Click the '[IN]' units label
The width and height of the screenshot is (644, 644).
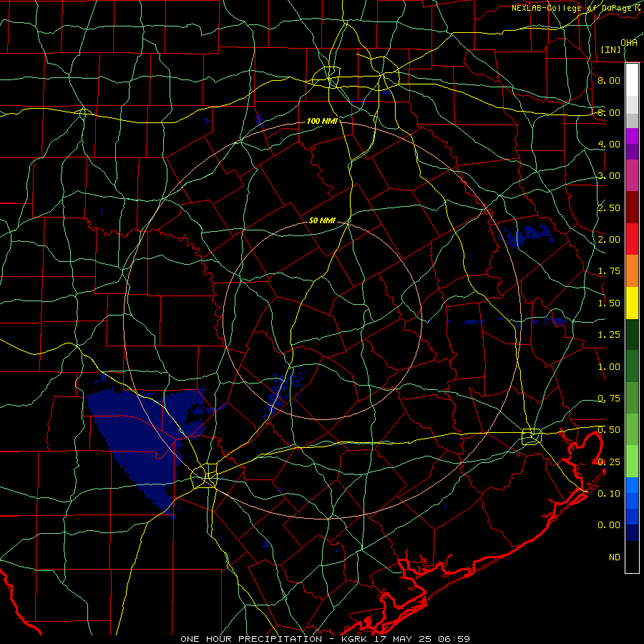point(611,49)
